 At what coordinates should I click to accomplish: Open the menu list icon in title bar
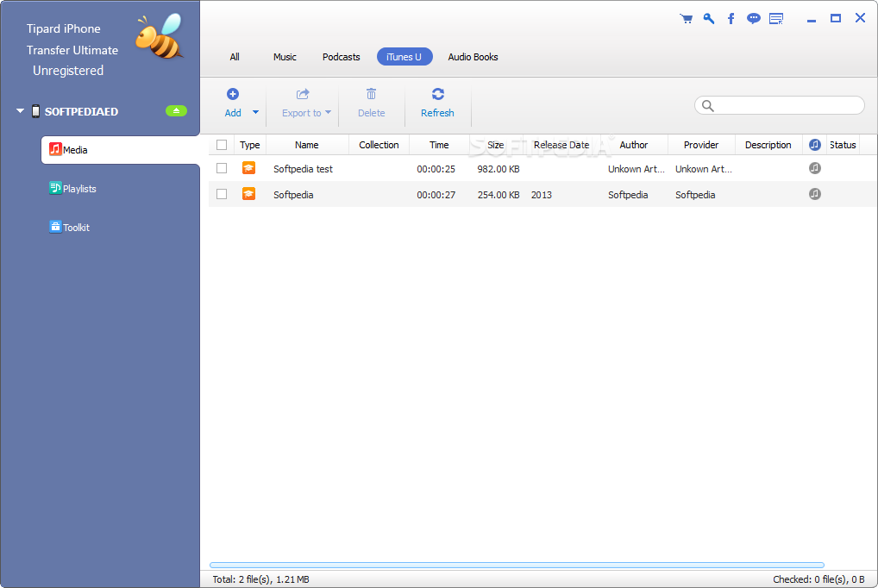(x=776, y=19)
